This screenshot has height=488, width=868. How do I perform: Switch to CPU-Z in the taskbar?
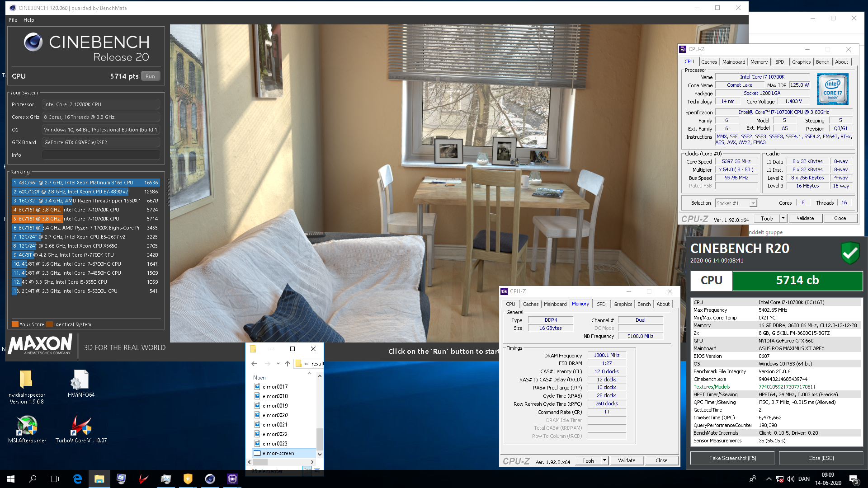[x=232, y=479]
